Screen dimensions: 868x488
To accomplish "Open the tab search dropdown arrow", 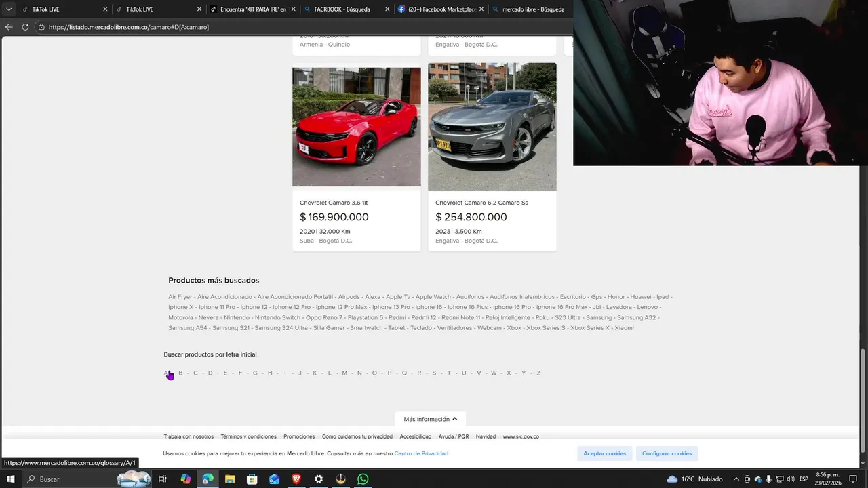I will (9, 9).
